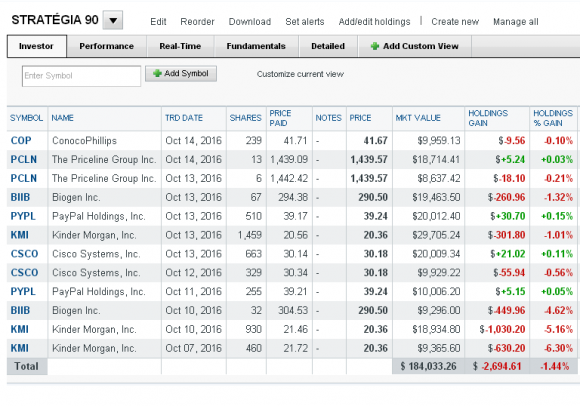Open CSCO symbol with 663 shares
Image resolution: width=580 pixels, height=406 pixels.
point(24,254)
